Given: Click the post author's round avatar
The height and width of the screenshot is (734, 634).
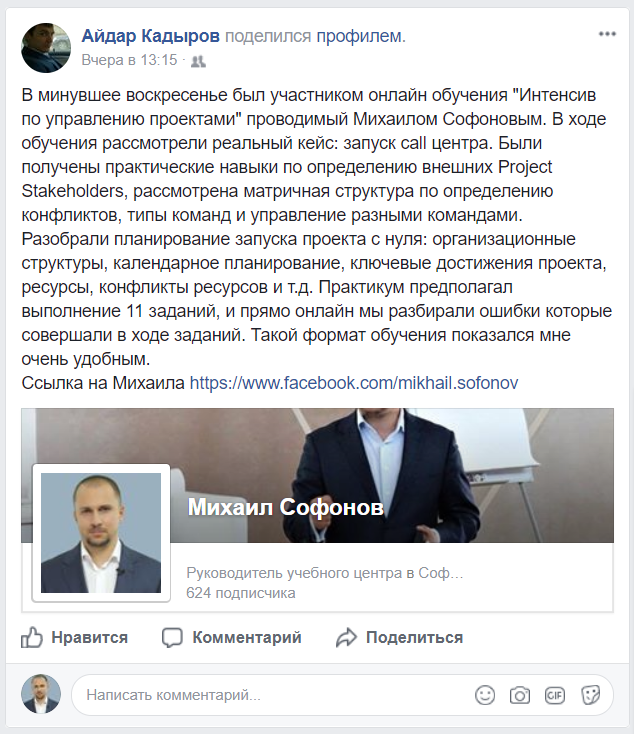Looking at the screenshot, I should click(46, 48).
